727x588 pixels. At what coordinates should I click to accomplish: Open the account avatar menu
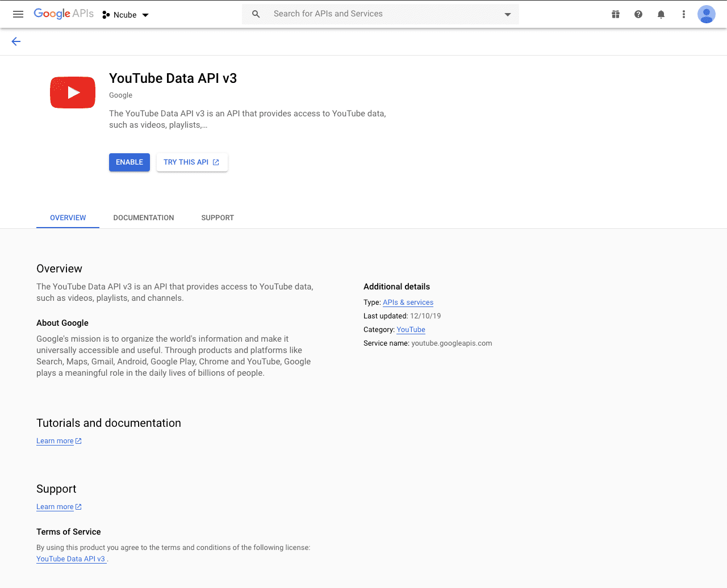click(707, 14)
